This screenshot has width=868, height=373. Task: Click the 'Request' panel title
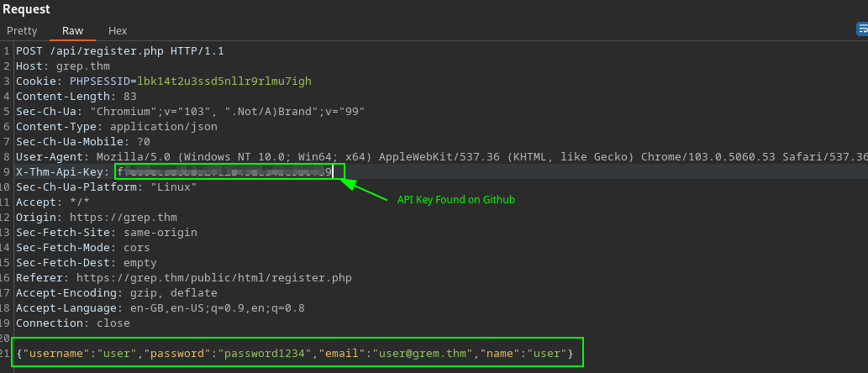pyautogui.click(x=26, y=9)
